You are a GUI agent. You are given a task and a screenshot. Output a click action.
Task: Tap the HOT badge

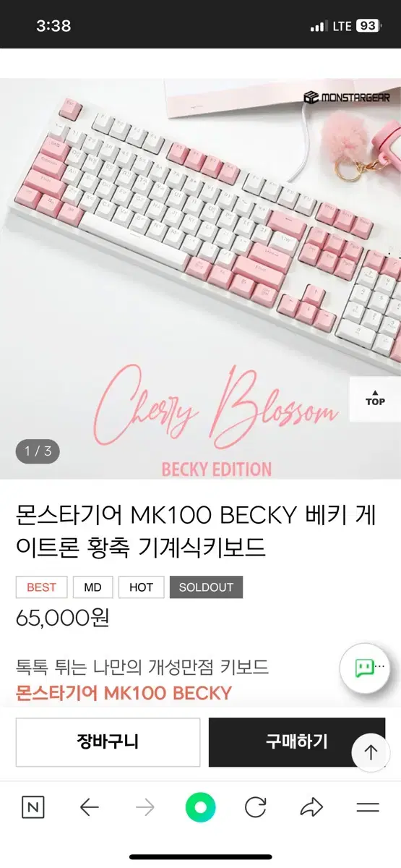click(141, 587)
